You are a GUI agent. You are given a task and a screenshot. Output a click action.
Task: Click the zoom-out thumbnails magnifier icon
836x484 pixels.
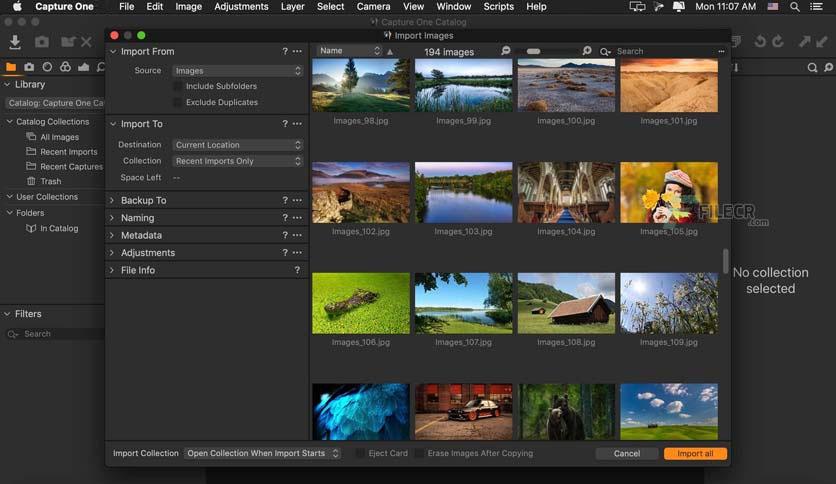[505, 51]
